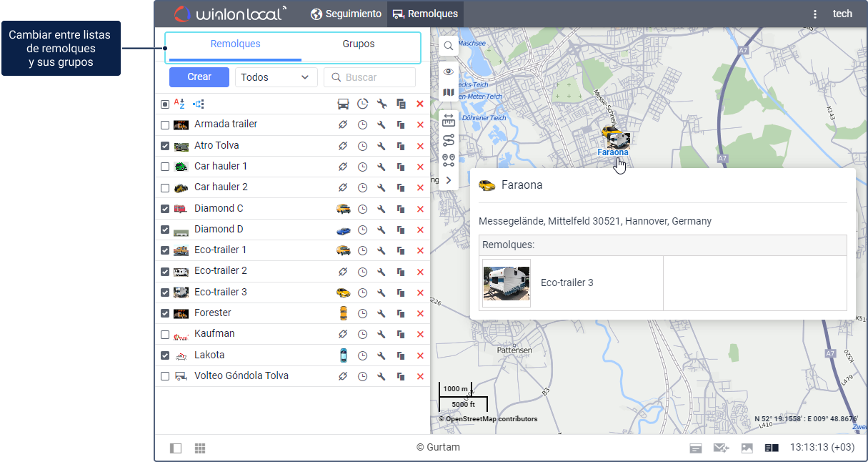Click the header clock history icon
The height and width of the screenshot is (462, 868).
click(362, 104)
